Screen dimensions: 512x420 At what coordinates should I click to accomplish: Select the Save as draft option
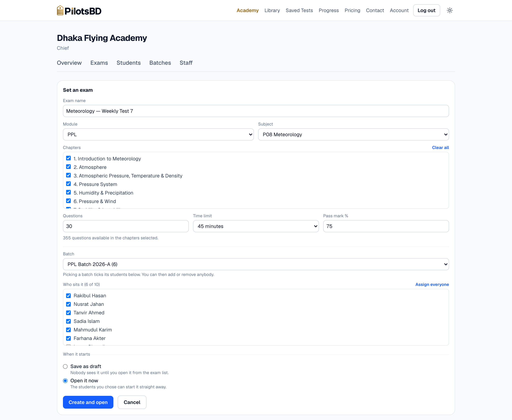coord(65,366)
